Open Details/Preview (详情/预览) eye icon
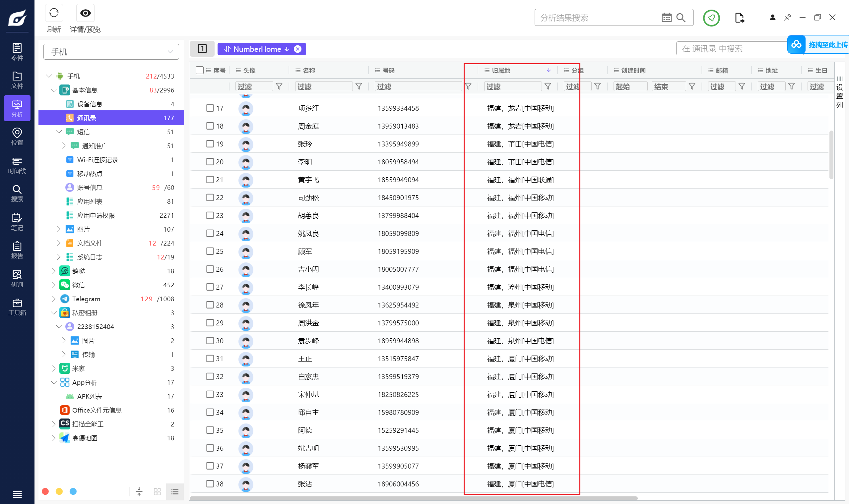The width and height of the screenshot is (849, 504). point(85,14)
